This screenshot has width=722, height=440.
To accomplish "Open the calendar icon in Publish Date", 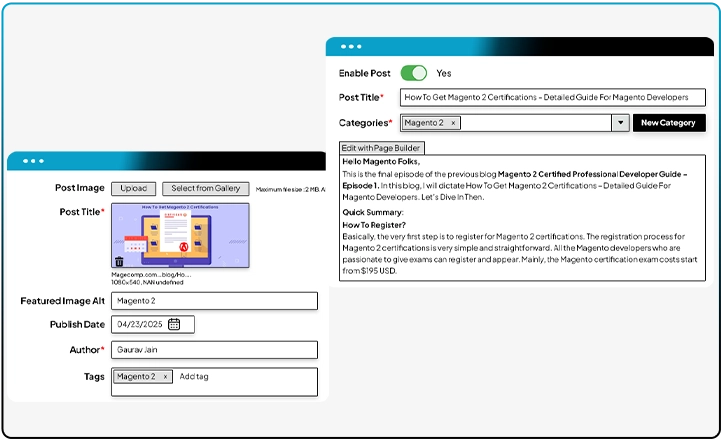I will coord(174,324).
